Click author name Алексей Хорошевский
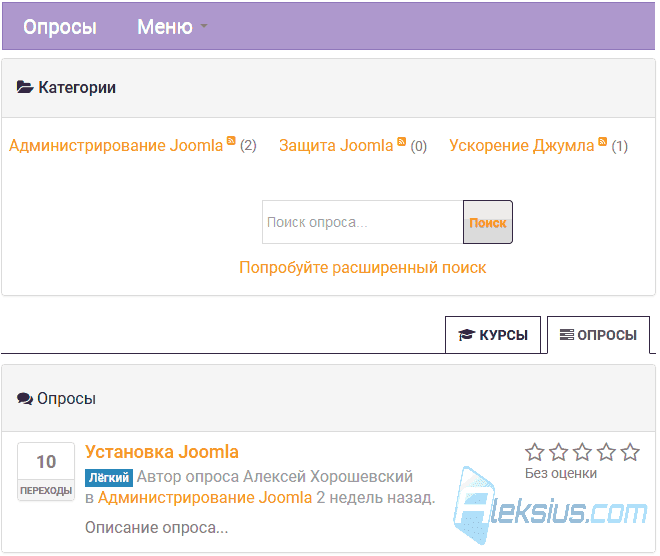660x556 pixels. (328, 476)
